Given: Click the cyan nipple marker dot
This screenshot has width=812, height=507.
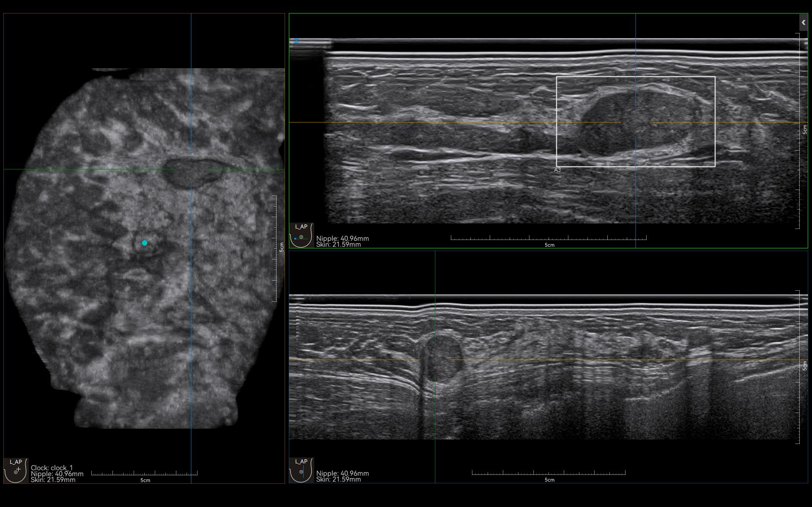Looking at the screenshot, I should pyautogui.click(x=145, y=243).
